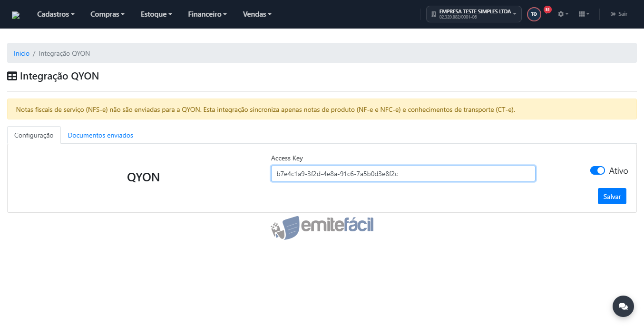Click Sair to log out
Viewport: 644px width, 327px height.
click(619, 14)
